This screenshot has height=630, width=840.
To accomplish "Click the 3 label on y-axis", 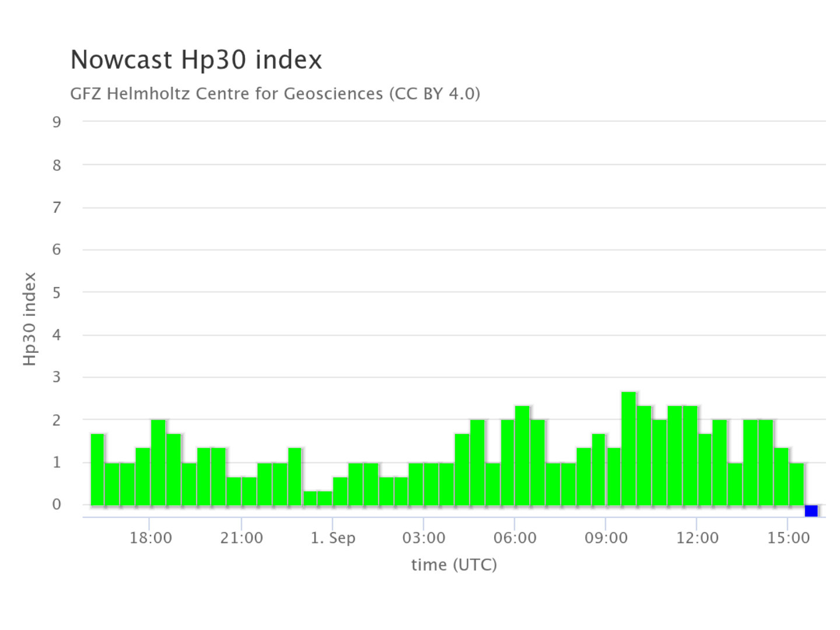I will click(57, 377).
